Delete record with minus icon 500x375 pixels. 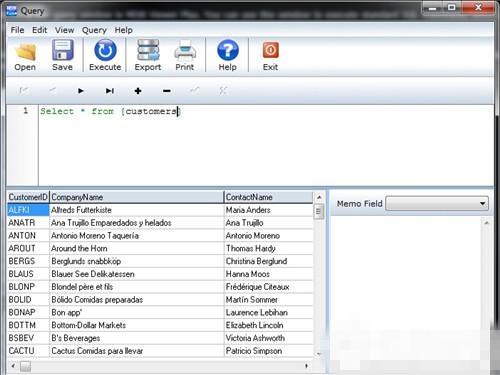167,91
